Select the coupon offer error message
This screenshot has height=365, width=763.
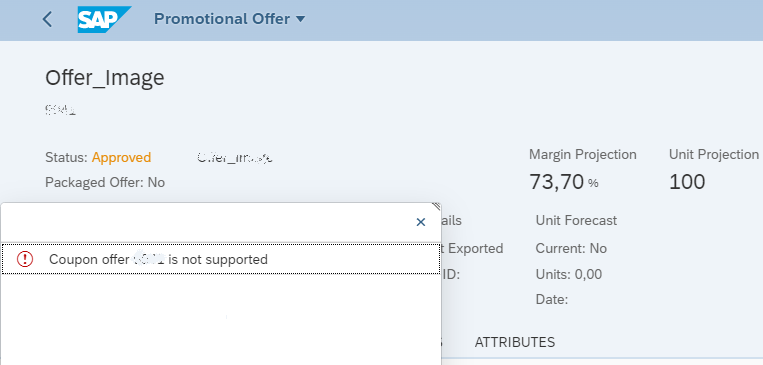point(220,259)
